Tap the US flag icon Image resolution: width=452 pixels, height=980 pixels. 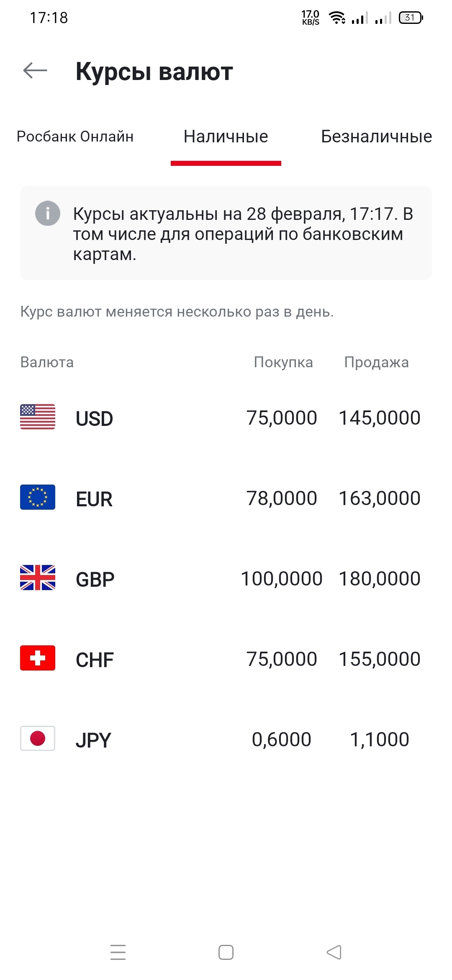click(x=38, y=417)
